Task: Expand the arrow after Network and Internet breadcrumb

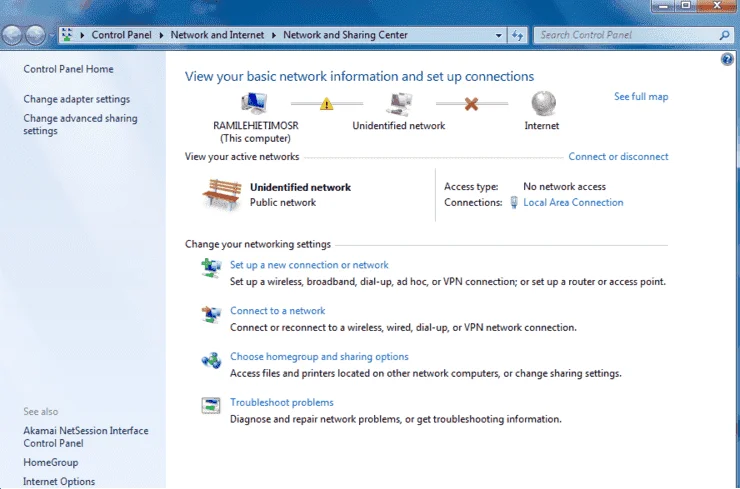Action: [273, 35]
